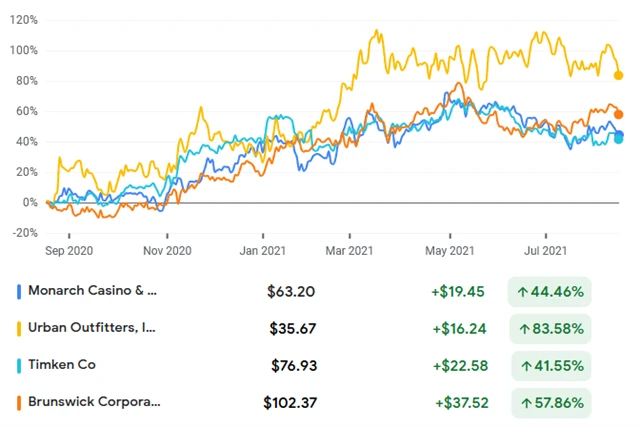
Task: Open the Urban Outfitters stock link
Action: click(92, 328)
